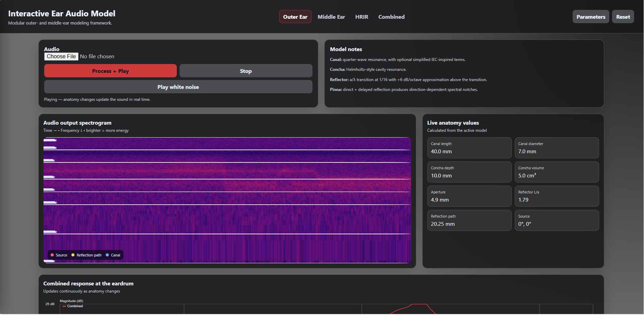Play white noise
The image size is (644, 315).
coord(178,87)
